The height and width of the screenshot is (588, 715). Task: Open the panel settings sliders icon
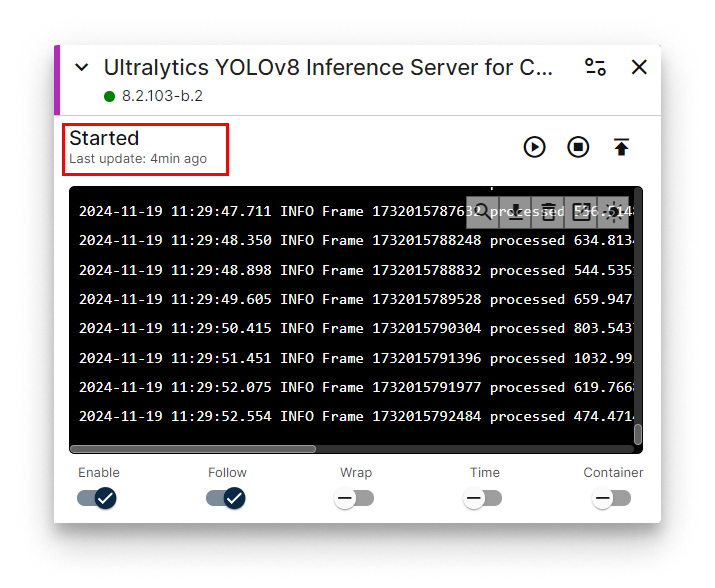coord(595,67)
